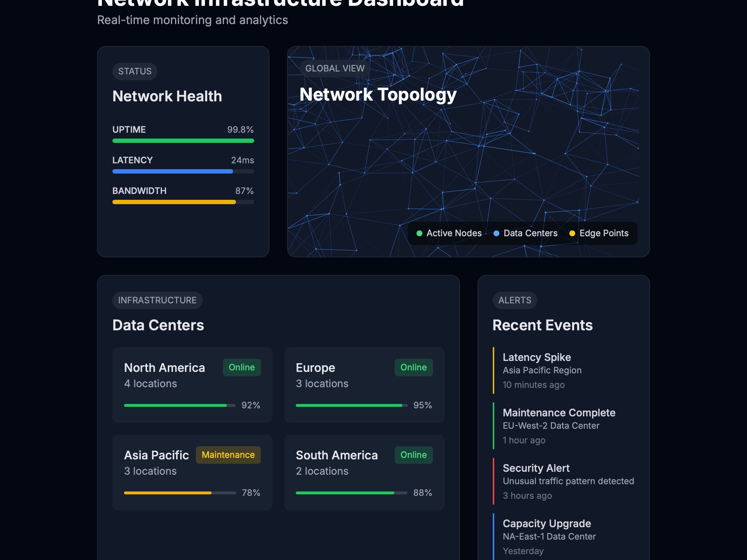Screen dimensions: 747x560
Task: Click the INFRASTRUCTURE pill badge
Action: coord(157,300)
